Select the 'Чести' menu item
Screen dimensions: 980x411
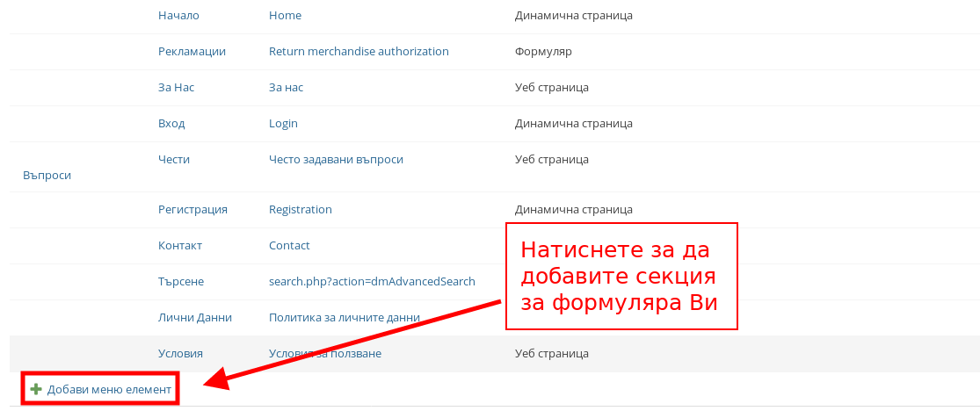pos(174,160)
